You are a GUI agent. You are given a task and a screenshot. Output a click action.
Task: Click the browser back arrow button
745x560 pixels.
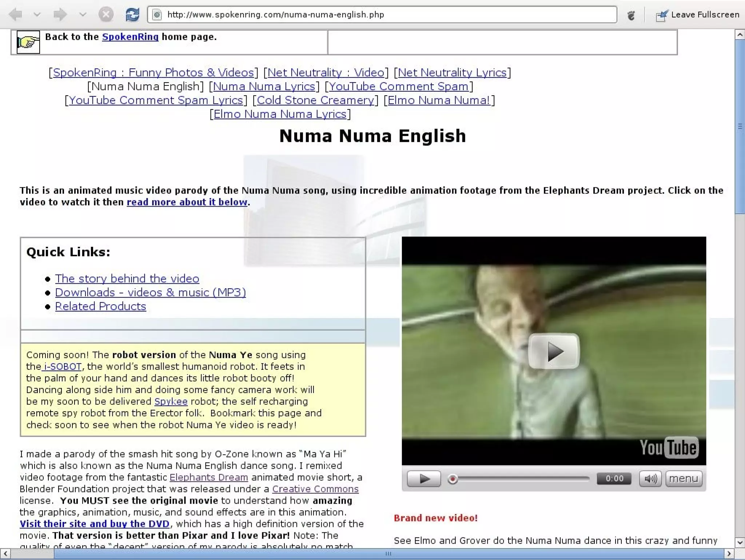[x=16, y=15]
